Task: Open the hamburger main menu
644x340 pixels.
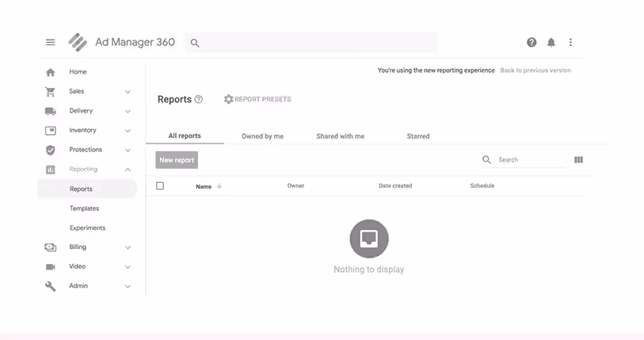Action: point(51,42)
